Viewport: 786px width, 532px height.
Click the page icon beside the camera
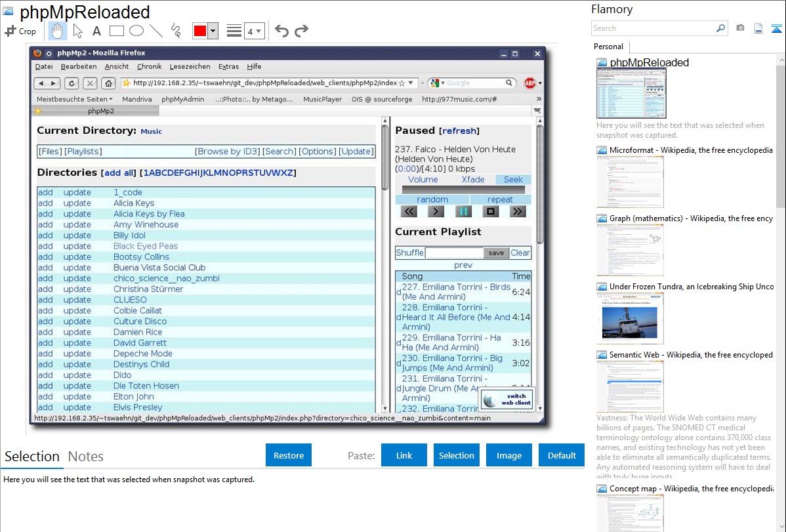(x=758, y=28)
